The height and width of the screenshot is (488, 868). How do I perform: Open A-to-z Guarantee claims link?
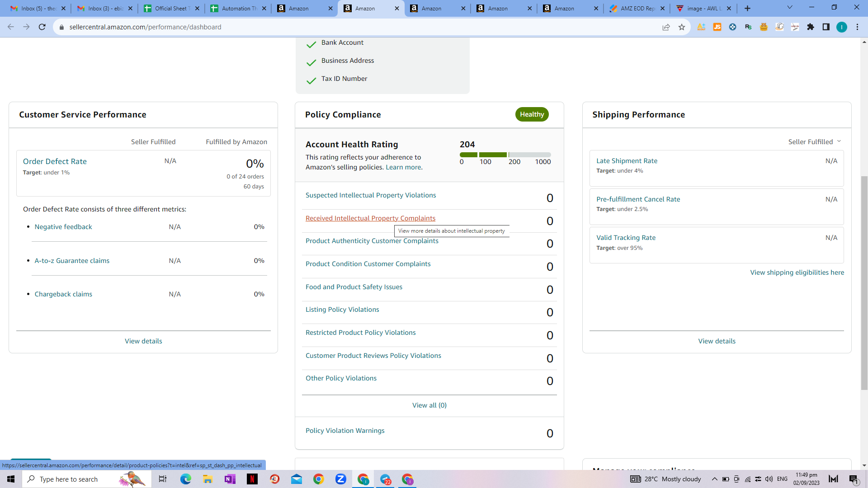point(72,261)
